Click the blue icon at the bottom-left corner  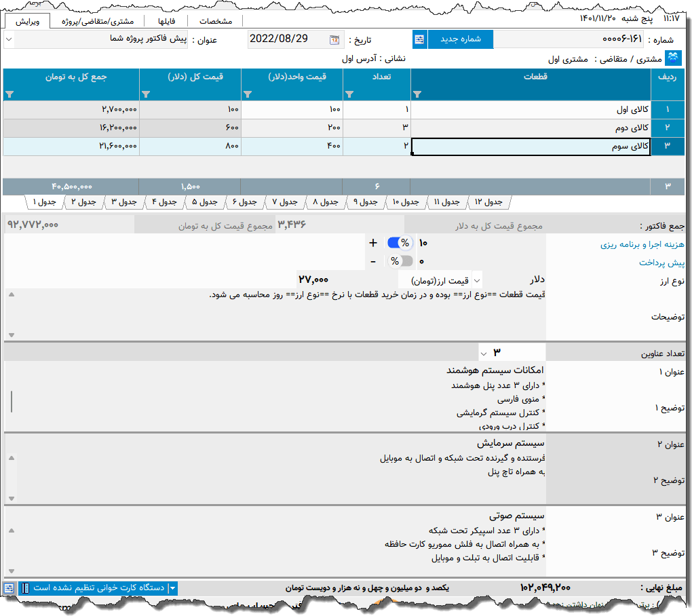[9, 588]
